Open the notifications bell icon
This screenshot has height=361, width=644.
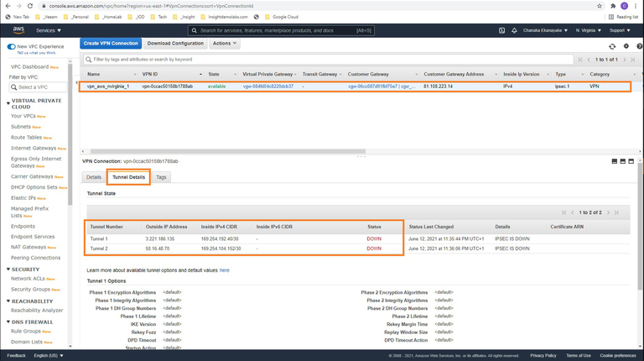[515, 30]
